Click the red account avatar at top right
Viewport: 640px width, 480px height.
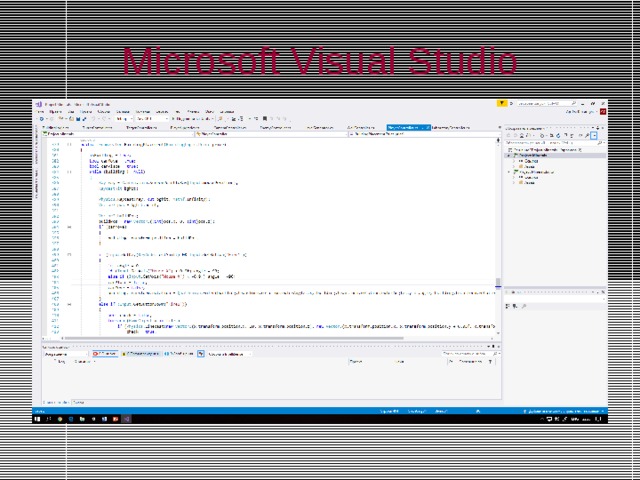click(603, 112)
